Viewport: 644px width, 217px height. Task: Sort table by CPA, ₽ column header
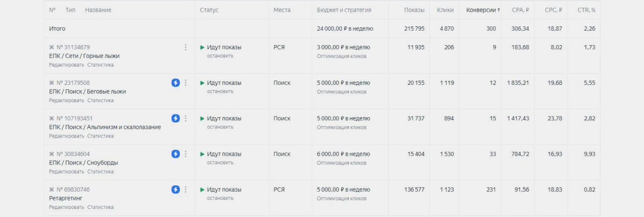click(519, 10)
